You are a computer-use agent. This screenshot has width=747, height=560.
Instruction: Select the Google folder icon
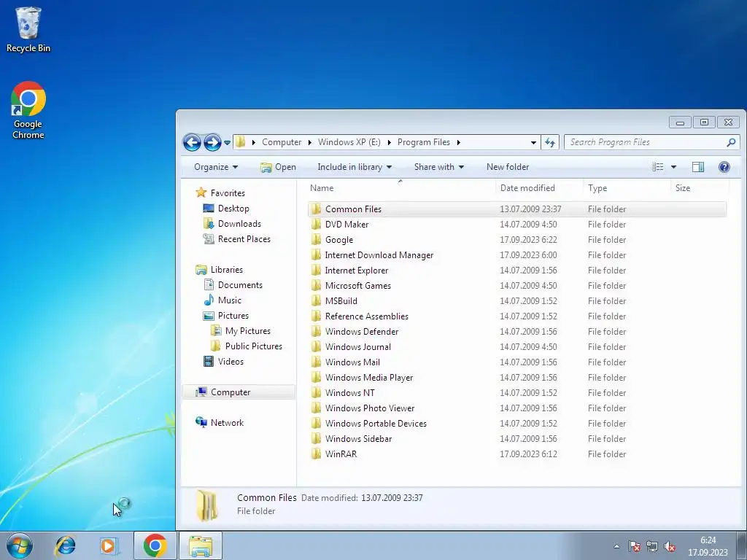coord(317,239)
